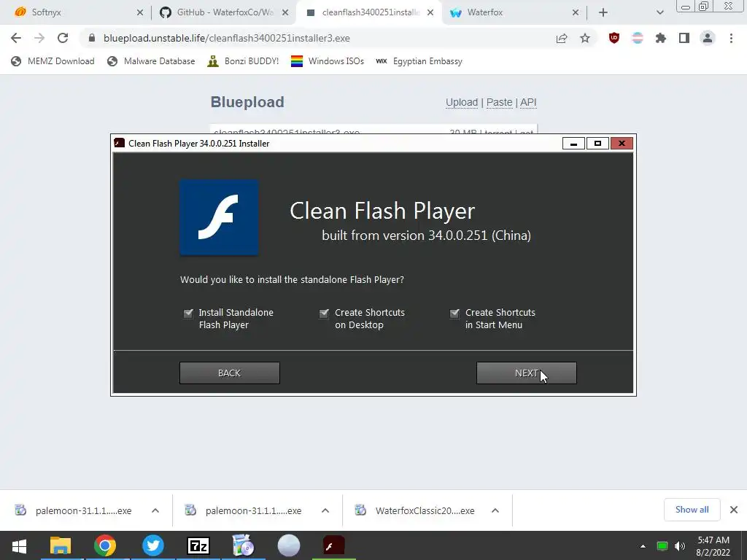The image size is (747, 560).
Task: Open the striped flag extension icon
Action: (x=638, y=38)
